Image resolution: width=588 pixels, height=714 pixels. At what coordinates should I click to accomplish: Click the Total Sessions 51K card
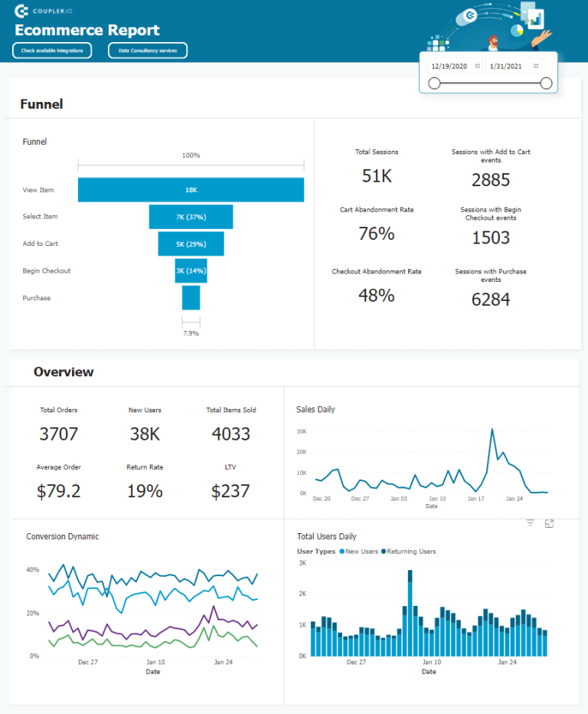377,169
